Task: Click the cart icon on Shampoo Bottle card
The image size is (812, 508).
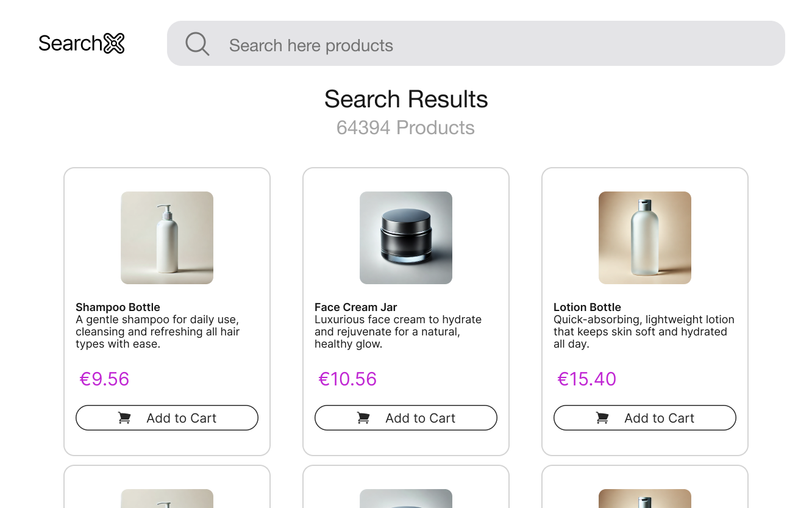Action: point(124,418)
